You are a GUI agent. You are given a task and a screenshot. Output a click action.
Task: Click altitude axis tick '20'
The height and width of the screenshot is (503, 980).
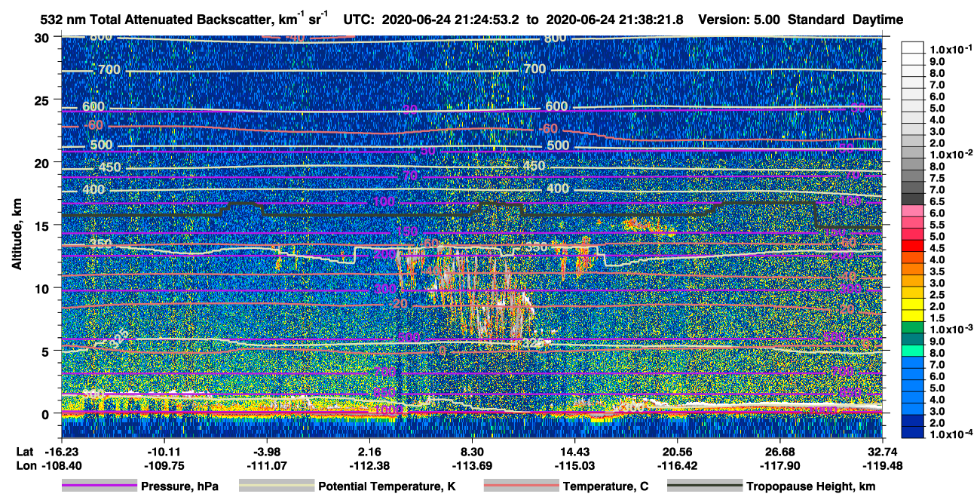click(x=44, y=162)
